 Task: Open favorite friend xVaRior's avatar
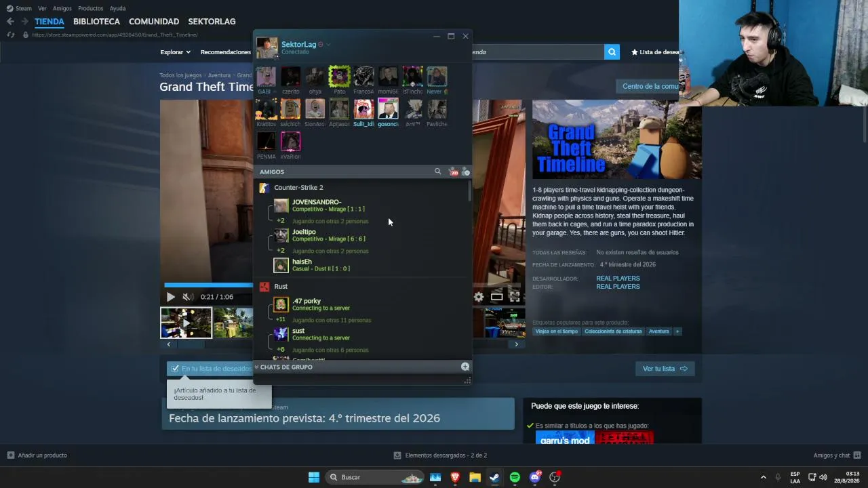pyautogui.click(x=290, y=142)
